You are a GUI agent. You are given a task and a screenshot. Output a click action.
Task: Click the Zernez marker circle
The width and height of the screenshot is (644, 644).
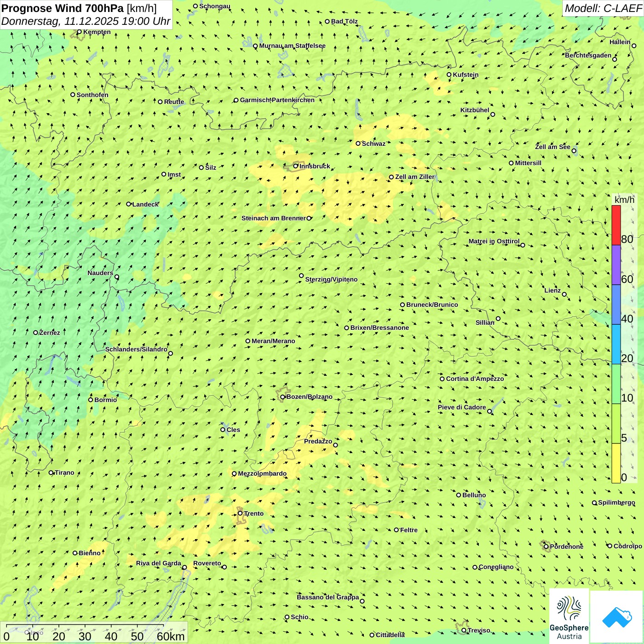[x=35, y=333]
